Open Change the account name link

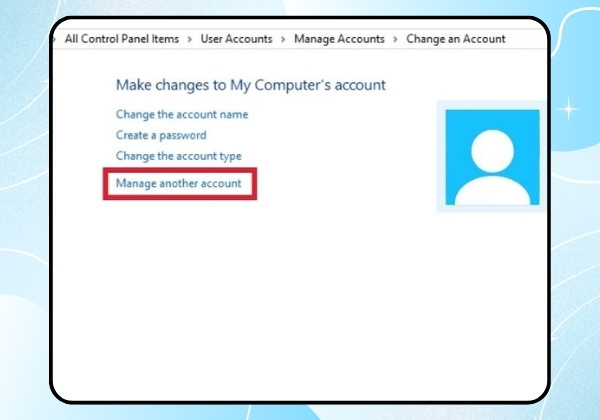(x=182, y=114)
